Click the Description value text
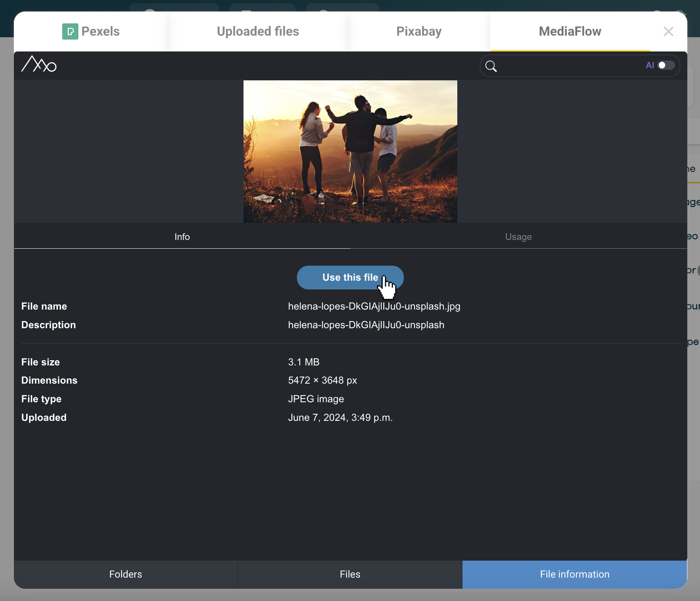Screen dimensions: 700x601 pos(366,325)
